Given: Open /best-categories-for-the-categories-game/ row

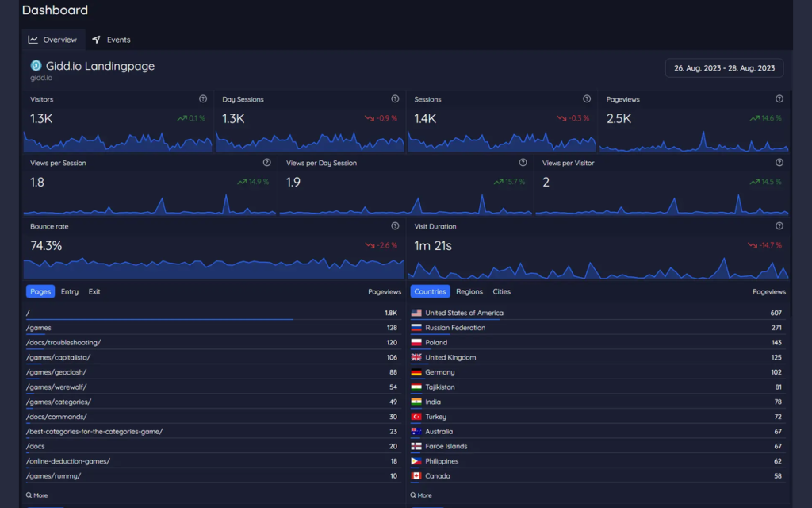Looking at the screenshot, I should coord(212,431).
